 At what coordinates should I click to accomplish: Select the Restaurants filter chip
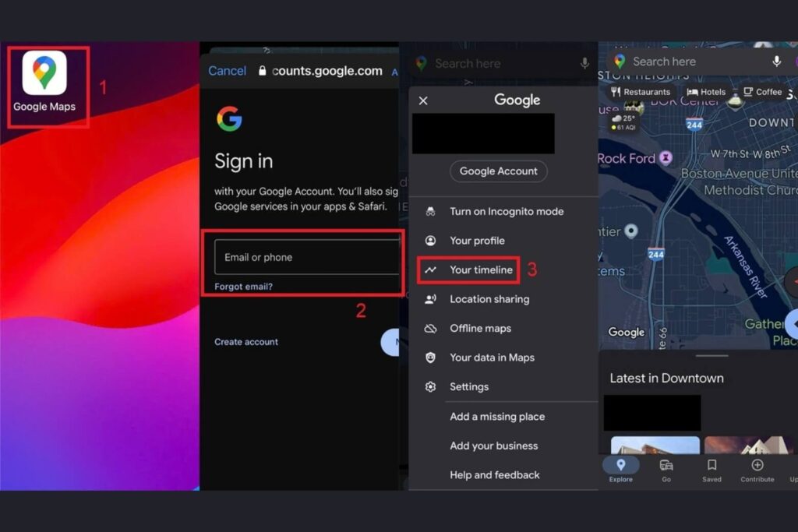640,92
